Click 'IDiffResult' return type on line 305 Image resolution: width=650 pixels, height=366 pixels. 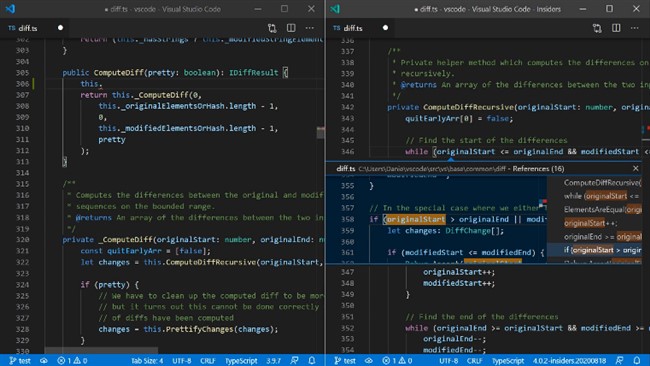(253, 73)
